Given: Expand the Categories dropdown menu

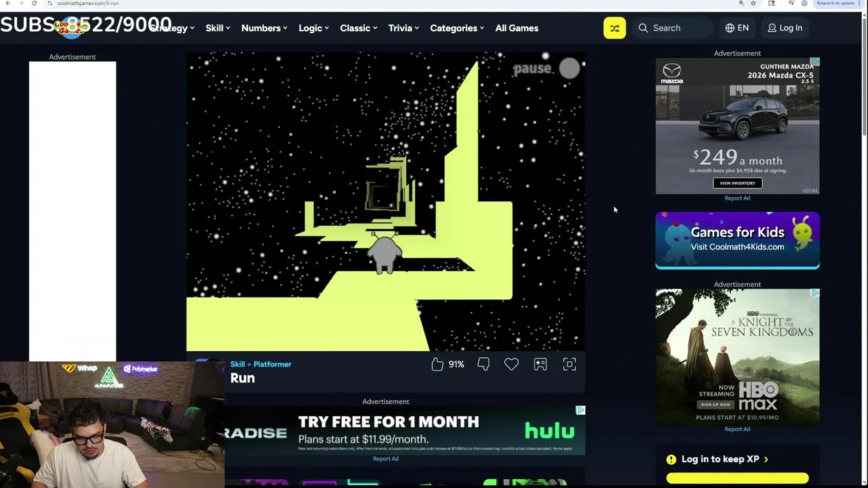Looking at the screenshot, I should coord(457,28).
